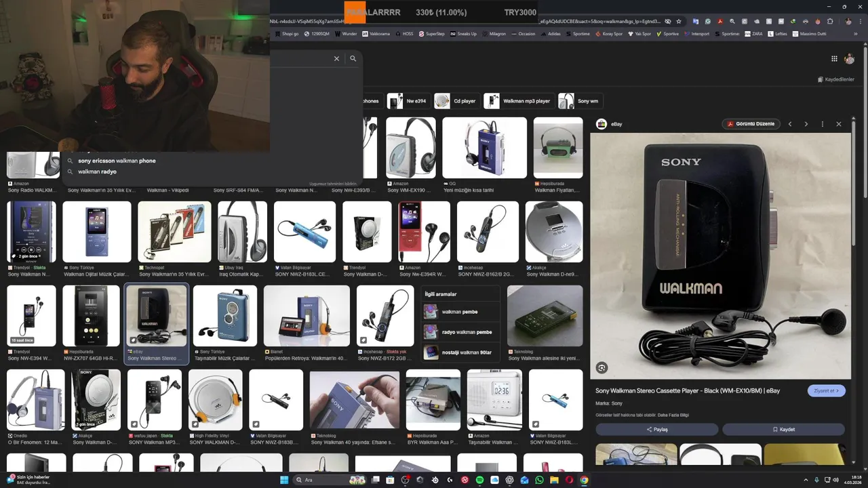Viewport: 868px width, 488px height.
Task: Bookmark this page with the star icon
Action: [x=678, y=22]
